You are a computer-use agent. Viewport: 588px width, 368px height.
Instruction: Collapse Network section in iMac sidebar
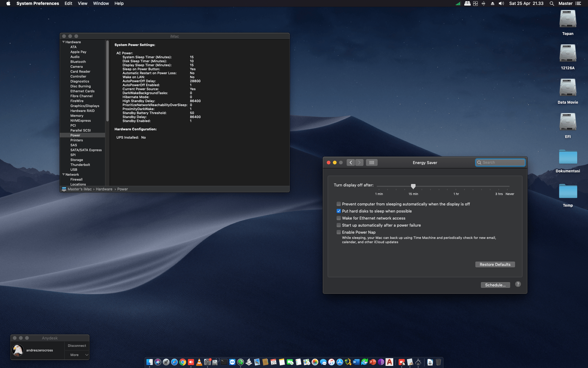pyautogui.click(x=63, y=174)
